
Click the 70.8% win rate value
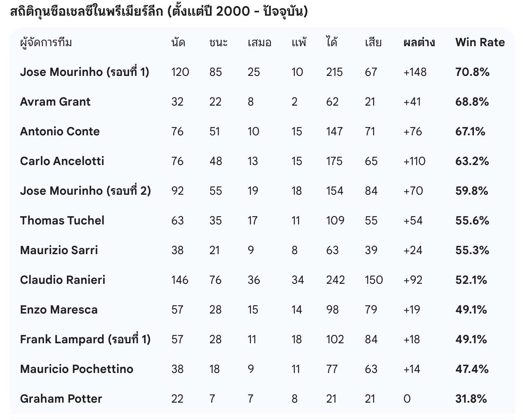click(x=472, y=72)
